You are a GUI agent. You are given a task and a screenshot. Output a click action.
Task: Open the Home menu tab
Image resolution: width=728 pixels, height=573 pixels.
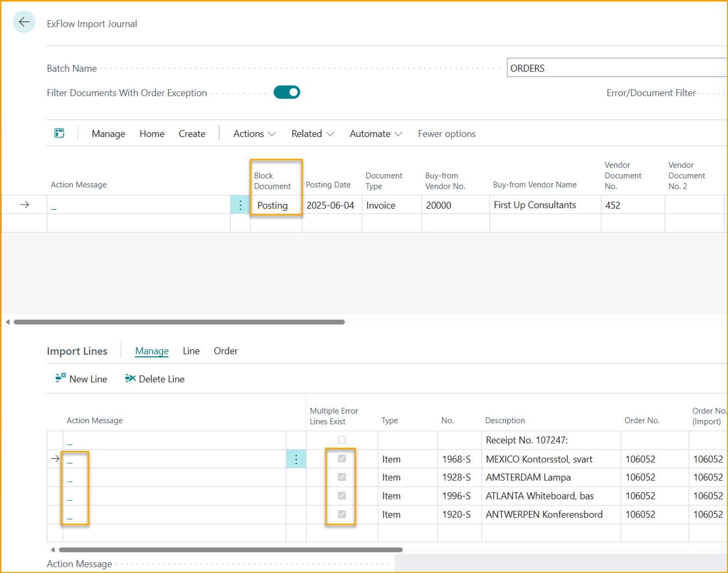point(152,134)
